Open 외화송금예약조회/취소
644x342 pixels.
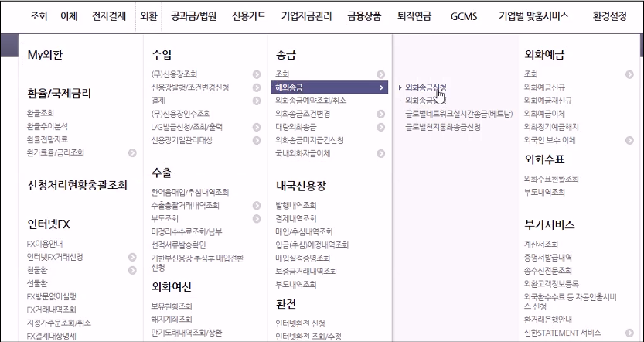click(311, 101)
